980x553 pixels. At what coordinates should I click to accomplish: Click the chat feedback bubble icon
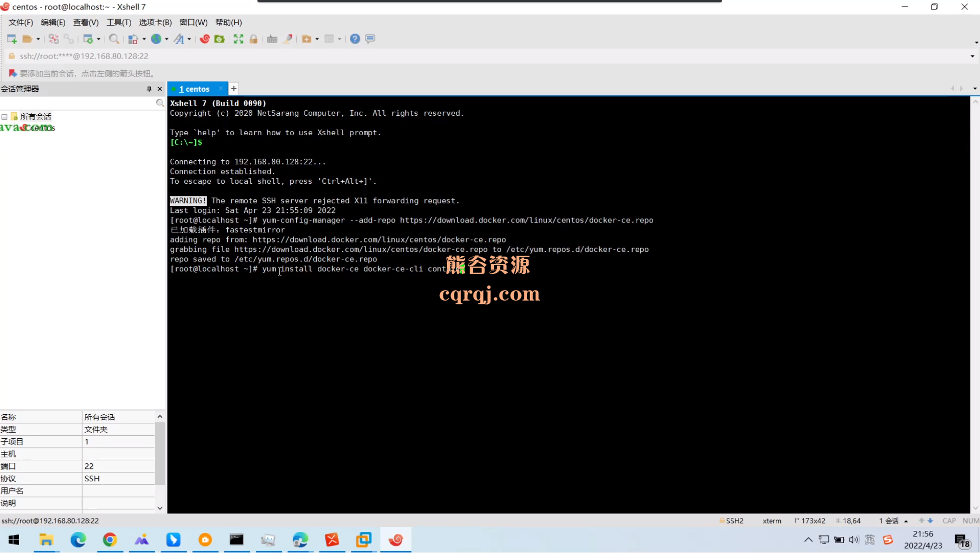(370, 39)
